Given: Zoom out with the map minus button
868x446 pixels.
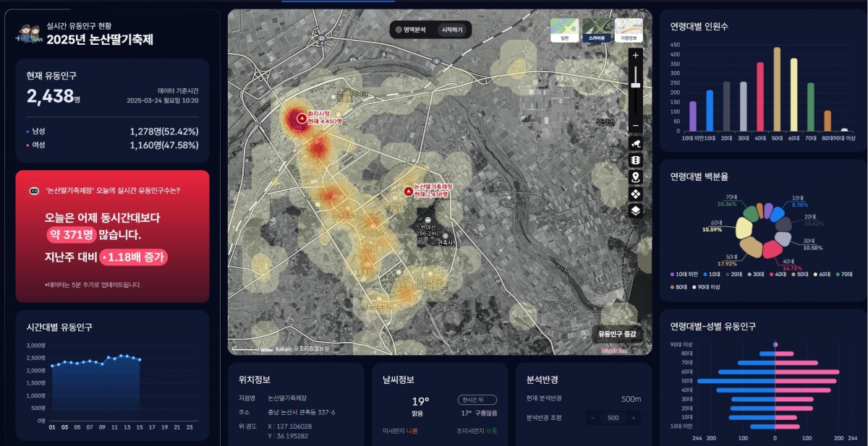Looking at the screenshot, I should (x=636, y=126).
